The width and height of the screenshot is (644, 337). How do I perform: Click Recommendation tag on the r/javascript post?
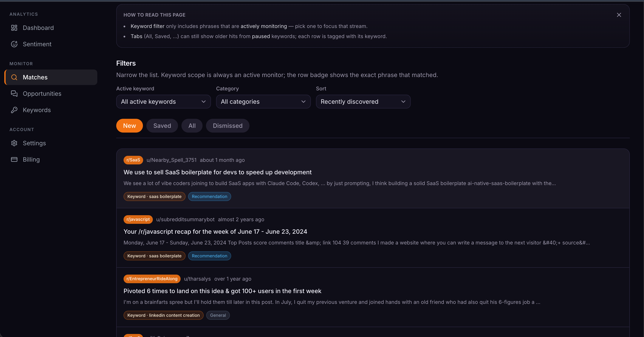209,256
